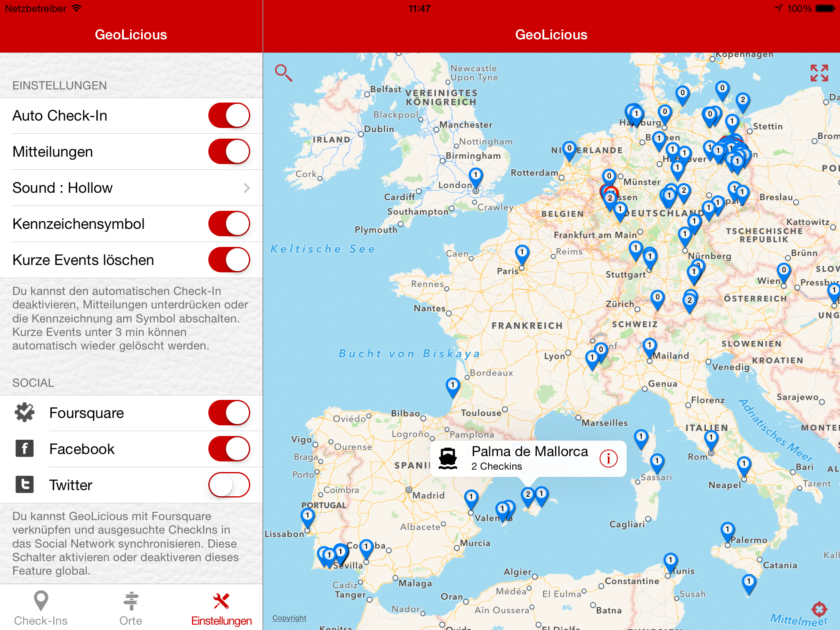Disable the Foursquare switch
This screenshot has height=630, width=840.
[229, 413]
